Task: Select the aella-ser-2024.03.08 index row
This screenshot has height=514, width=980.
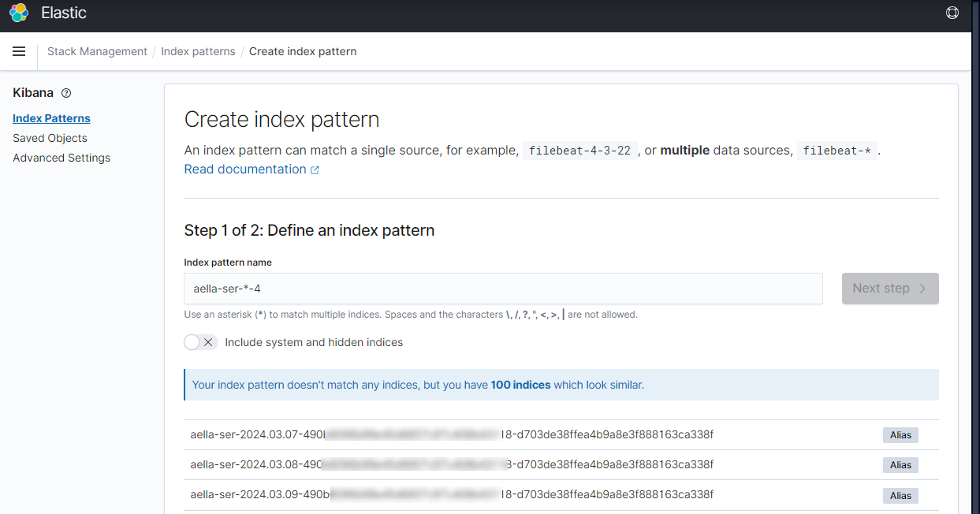Action: coord(452,465)
